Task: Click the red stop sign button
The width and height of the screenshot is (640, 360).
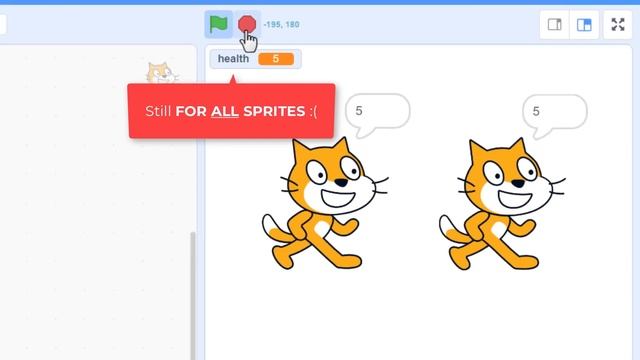Action: (247, 24)
